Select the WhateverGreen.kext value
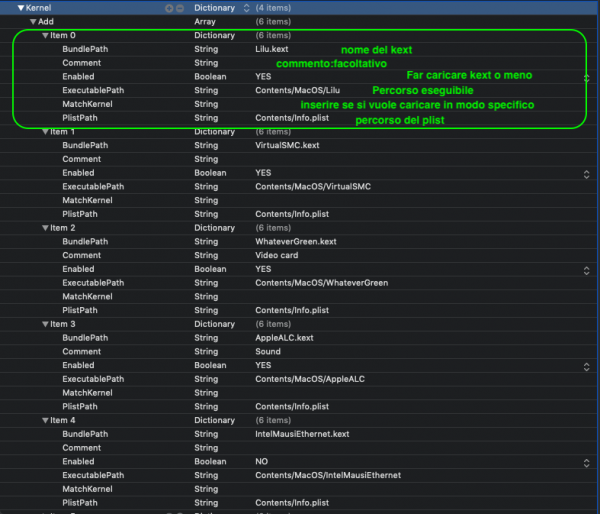Screen dimensions: 600x514 tap(296, 242)
